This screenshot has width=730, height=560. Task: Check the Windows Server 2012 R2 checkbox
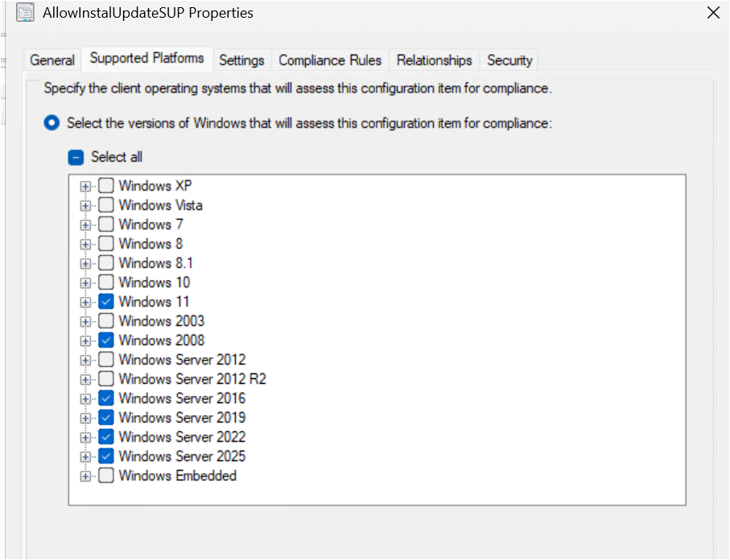point(106,379)
